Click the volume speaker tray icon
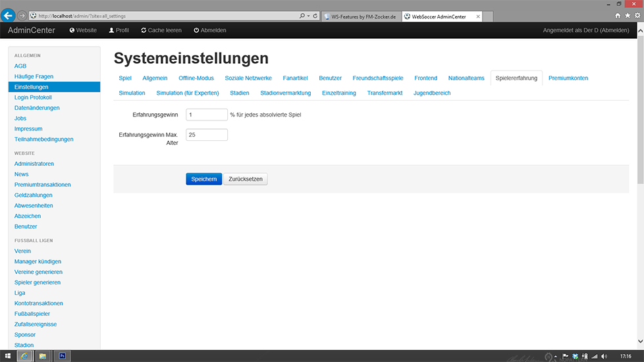Image resolution: width=644 pixels, height=362 pixels. point(604,356)
